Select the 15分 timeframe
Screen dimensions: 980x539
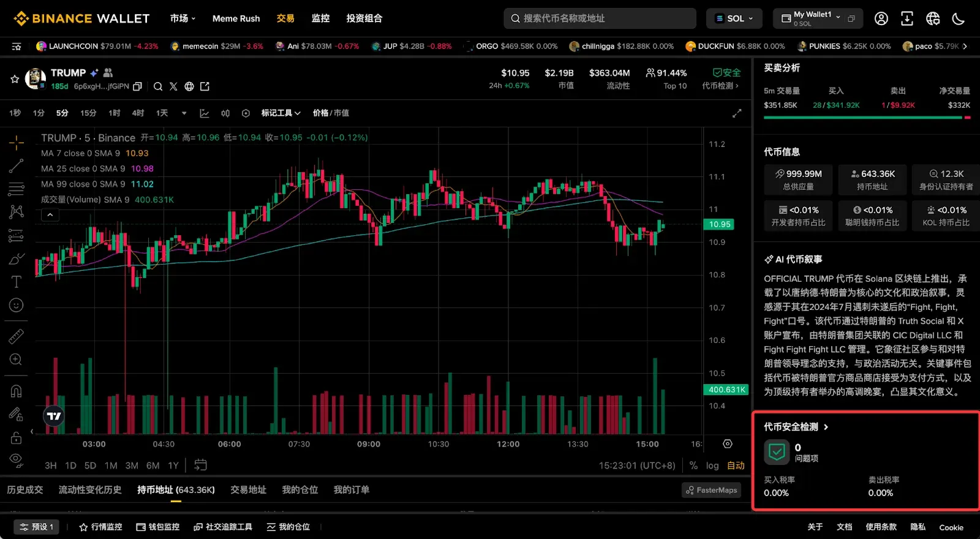[88, 113]
